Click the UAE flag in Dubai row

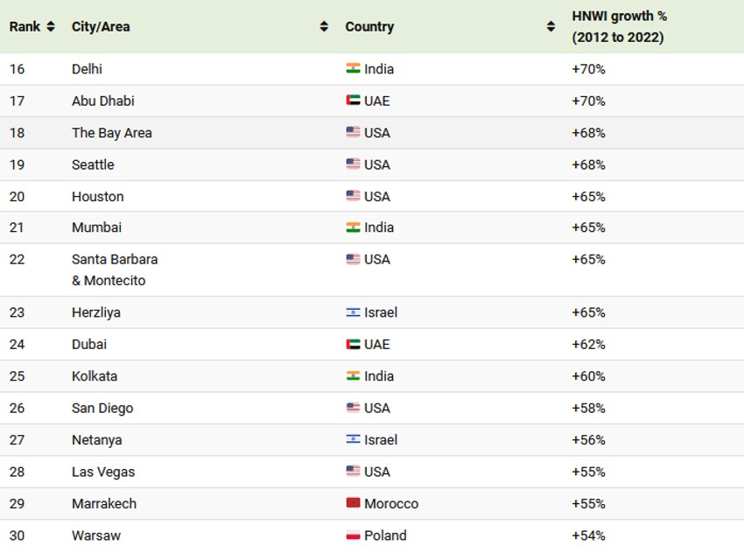click(x=353, y=344)
